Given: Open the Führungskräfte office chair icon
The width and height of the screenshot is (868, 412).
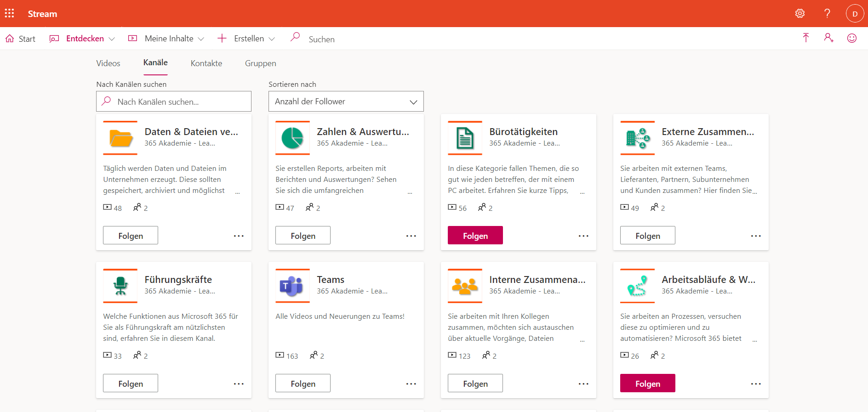Looking at the screenshot, I should (120, 286).
